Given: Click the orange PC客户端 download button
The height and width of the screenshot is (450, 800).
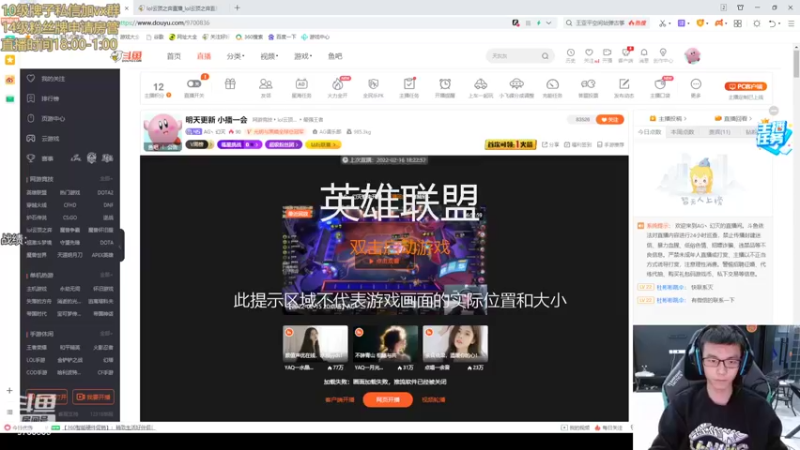Looking at the screenshot, I should pos(745,86).
